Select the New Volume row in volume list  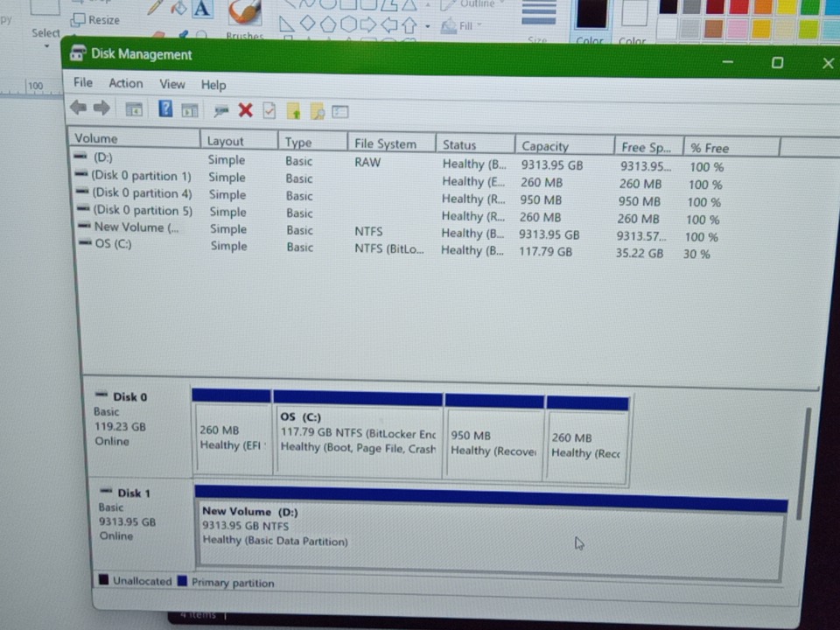(x=396, y=231)
